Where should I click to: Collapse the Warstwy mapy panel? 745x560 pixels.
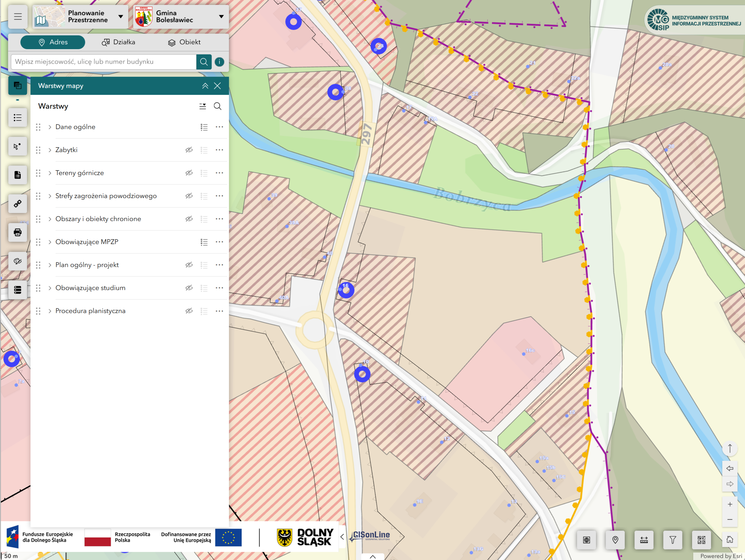205,86
